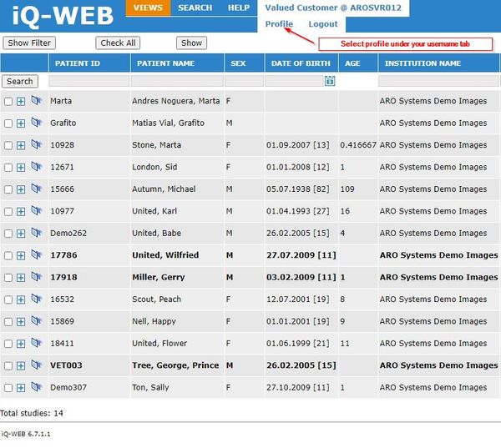Expand study row for Grafito
Image resolution: width=501 pixels, height=448 pixels.
(21, 123)
